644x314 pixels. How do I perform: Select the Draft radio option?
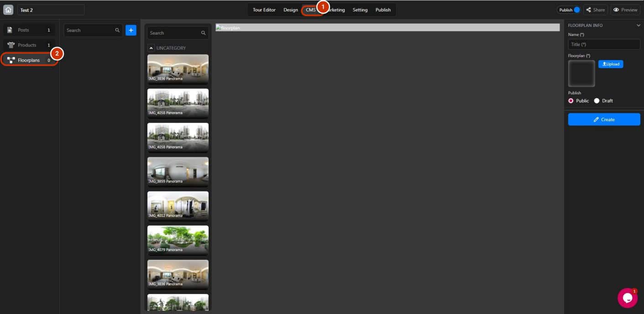597,101
